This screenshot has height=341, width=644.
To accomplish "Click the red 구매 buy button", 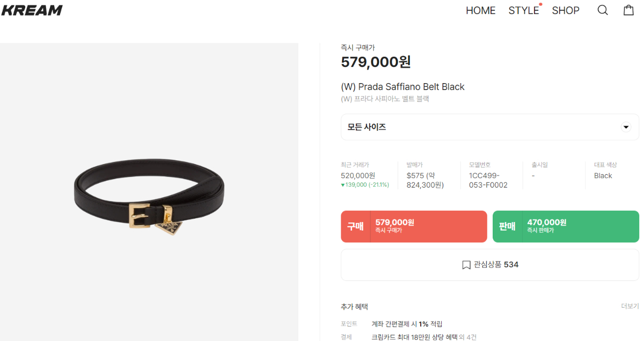I will coord(414,226).
